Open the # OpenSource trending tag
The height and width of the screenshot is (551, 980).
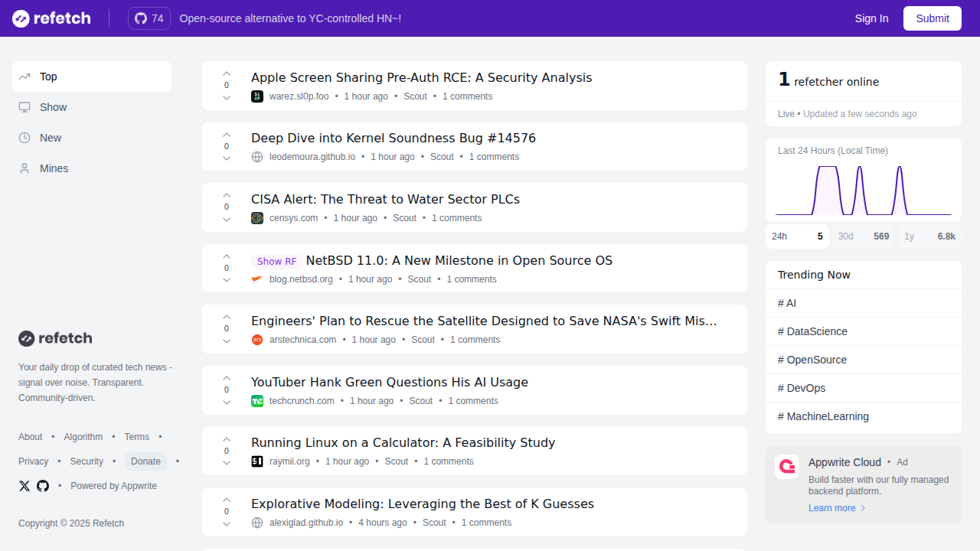864,360
